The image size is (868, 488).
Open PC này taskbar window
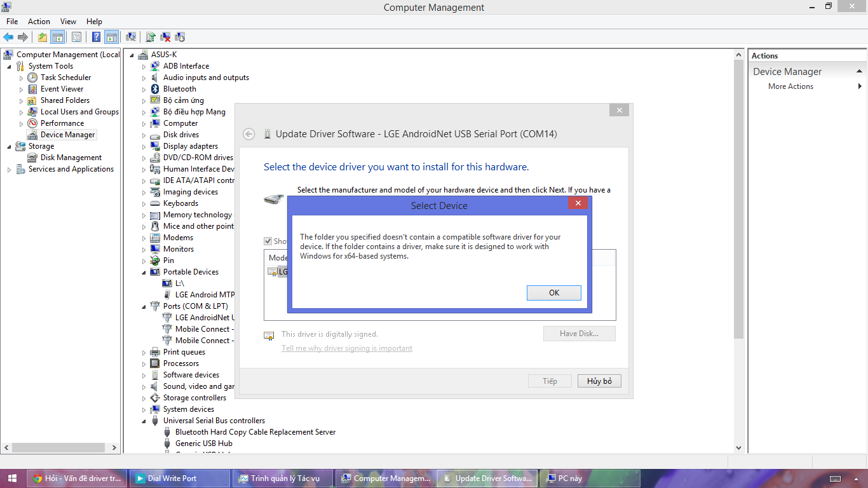(590, 478)
